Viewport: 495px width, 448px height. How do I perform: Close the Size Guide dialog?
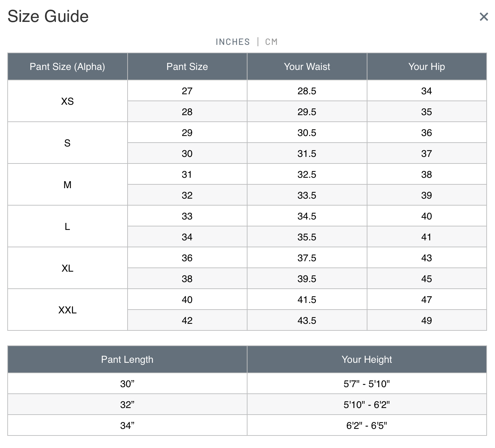coord(484,17)
